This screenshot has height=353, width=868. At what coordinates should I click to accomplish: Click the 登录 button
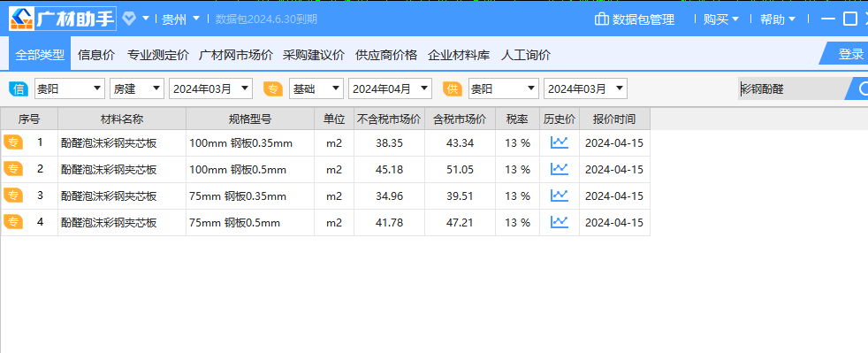tap(846, 54)
